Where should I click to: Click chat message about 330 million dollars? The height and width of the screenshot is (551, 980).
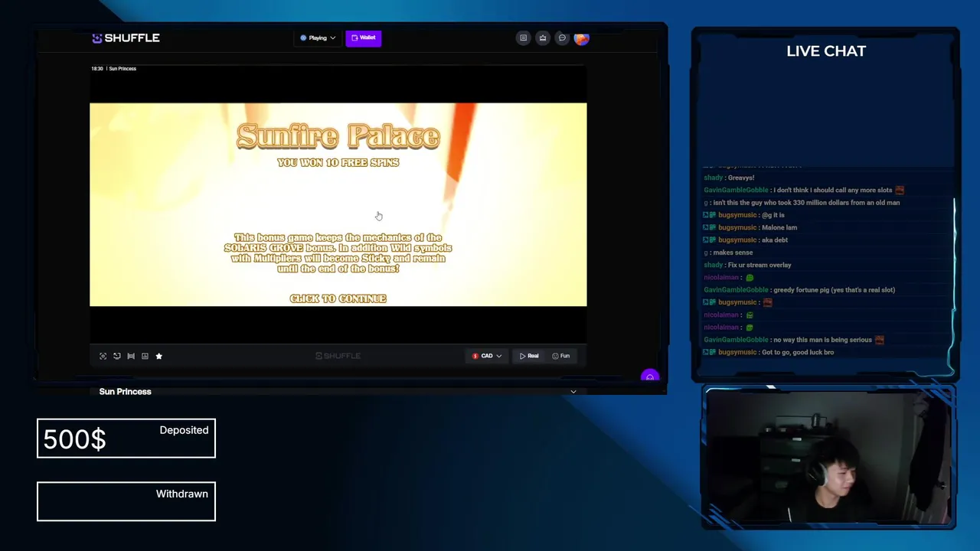pyautogui.click(x=806, y=203)
